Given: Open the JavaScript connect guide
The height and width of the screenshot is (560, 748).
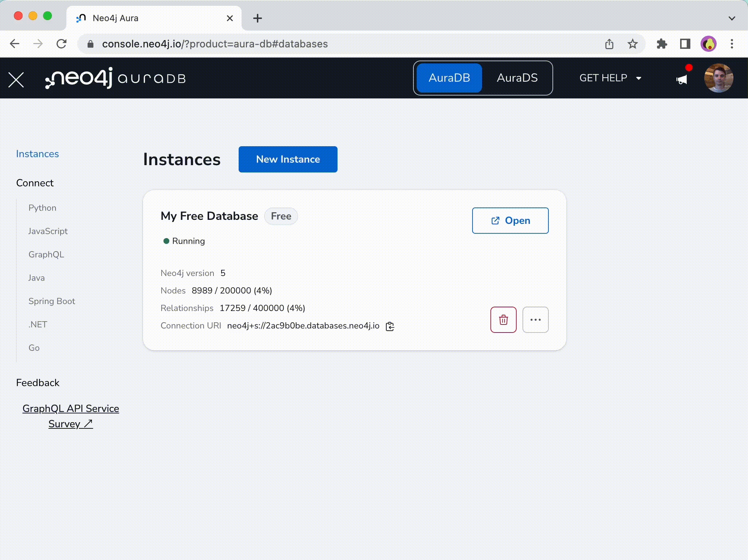Looking at the screenshot, I should coord(48,231).
